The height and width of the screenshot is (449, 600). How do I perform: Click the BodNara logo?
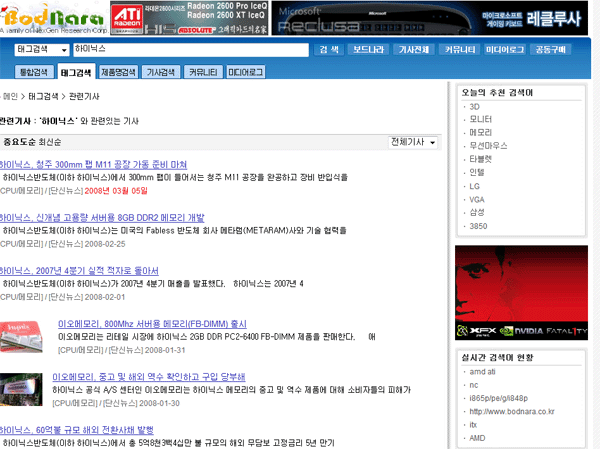tap(48, 18)
